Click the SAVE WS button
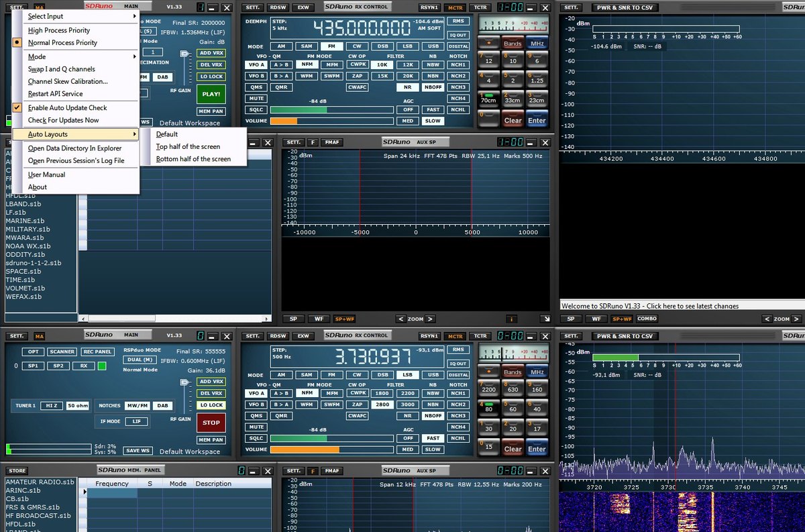Image resolution: width=805 pixels, height=532 pixels. 138,450
